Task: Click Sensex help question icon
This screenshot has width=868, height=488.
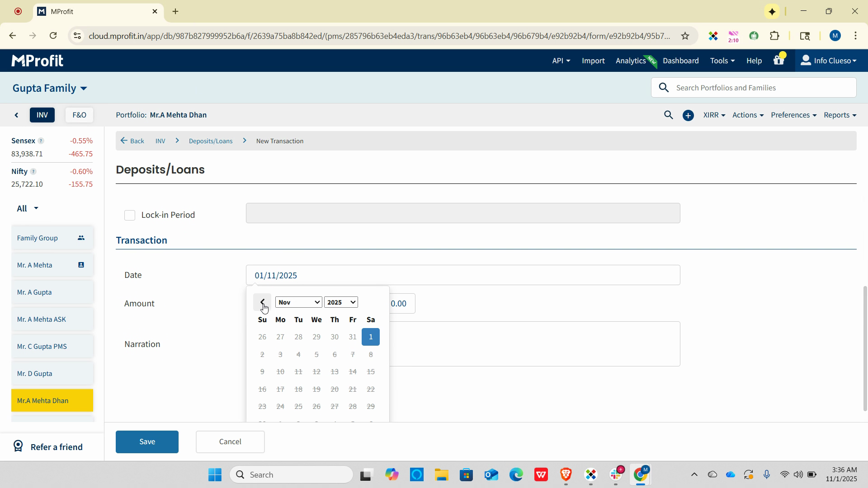Action: (x=41, y=141)
